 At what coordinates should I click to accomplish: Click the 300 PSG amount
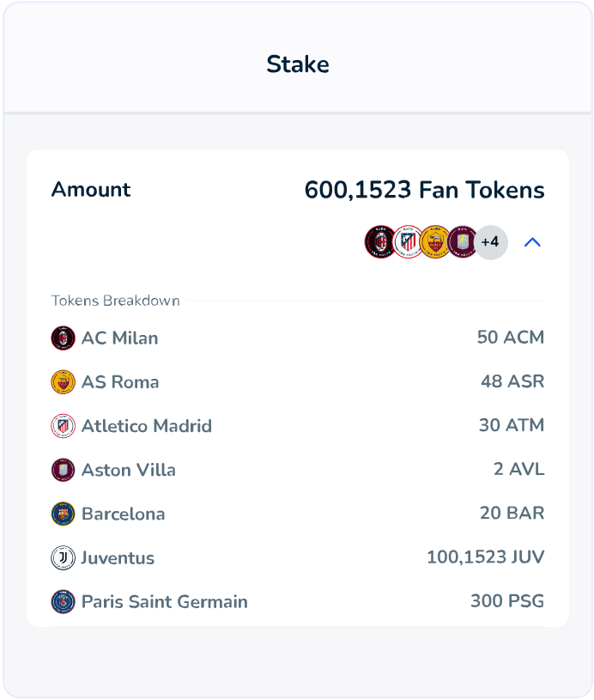pos(506,601)
